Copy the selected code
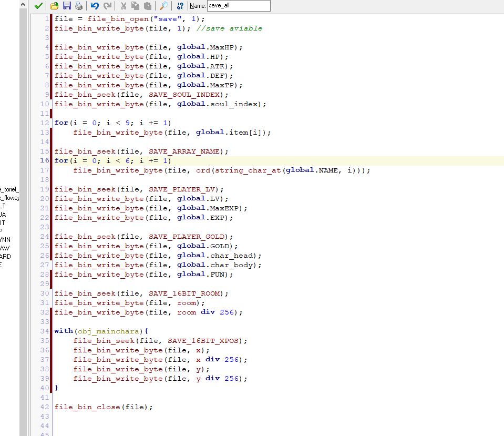The image size is (504, 436). 136,6
